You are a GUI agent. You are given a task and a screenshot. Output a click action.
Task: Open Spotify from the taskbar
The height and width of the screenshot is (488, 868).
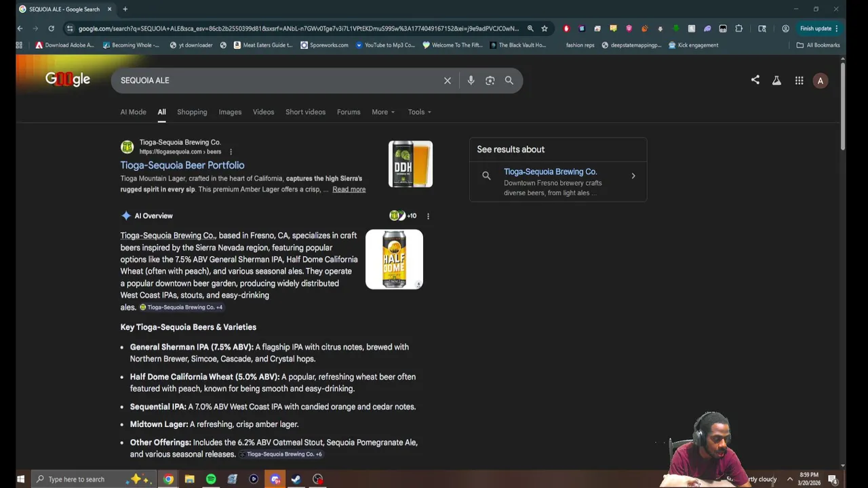(x=211, y=479)
